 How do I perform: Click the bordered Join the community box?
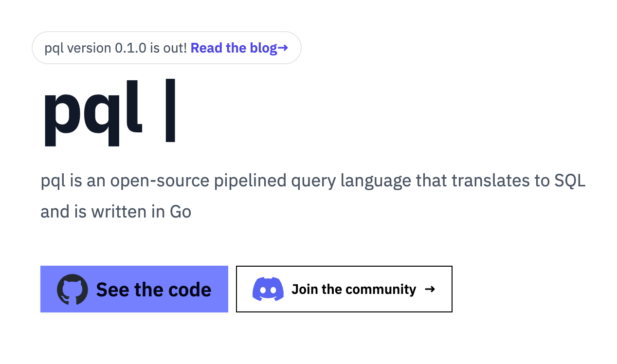click(344, 289)
